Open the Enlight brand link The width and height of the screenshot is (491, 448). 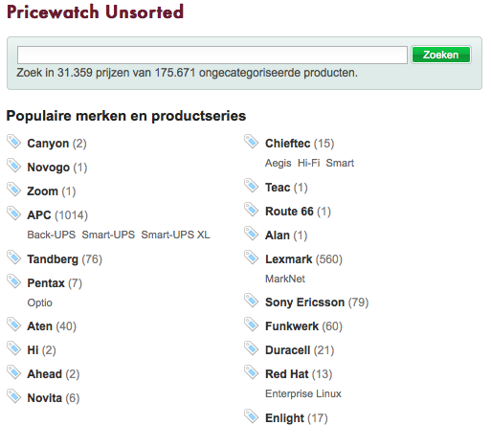coord(284,418)
